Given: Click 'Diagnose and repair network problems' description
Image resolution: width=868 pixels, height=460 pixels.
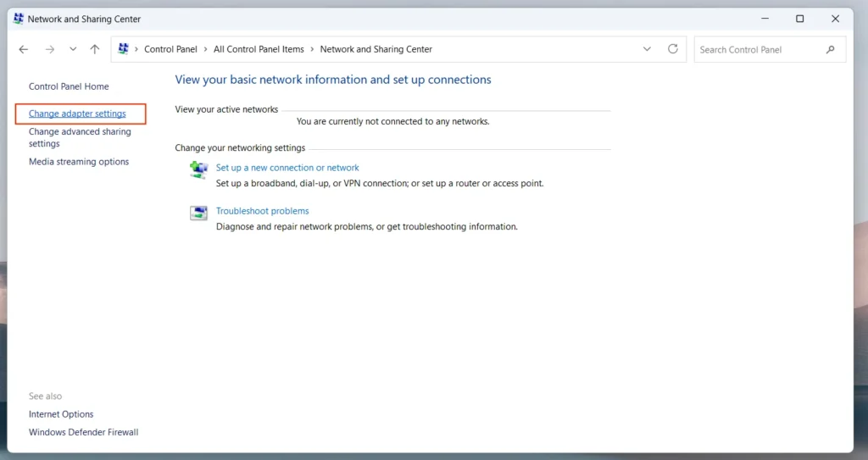Looking at the screenshot, I should tap(367, 226).
